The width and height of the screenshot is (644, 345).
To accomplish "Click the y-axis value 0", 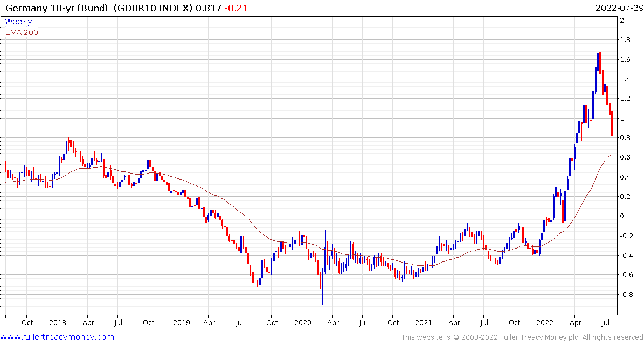I will [x=623, y=216].
